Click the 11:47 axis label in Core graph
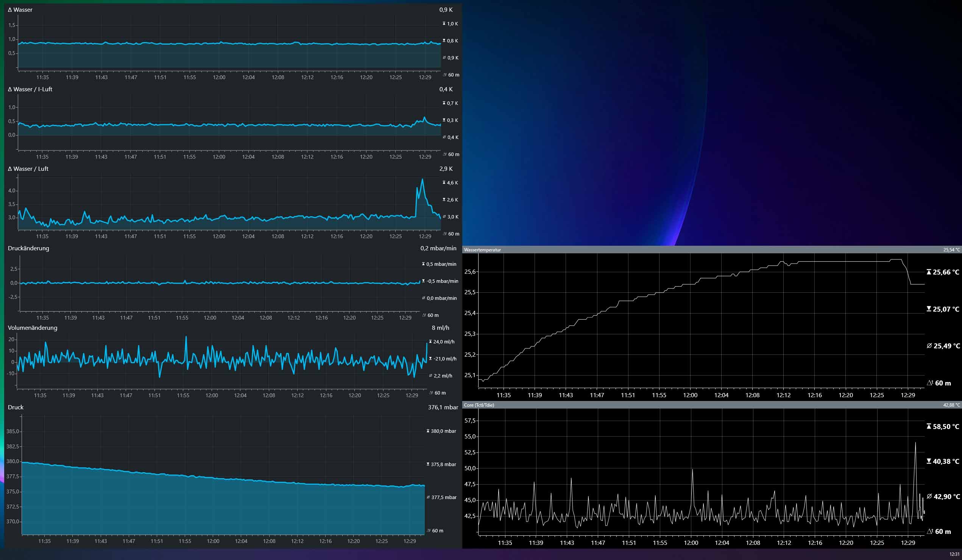 point(598,543)
